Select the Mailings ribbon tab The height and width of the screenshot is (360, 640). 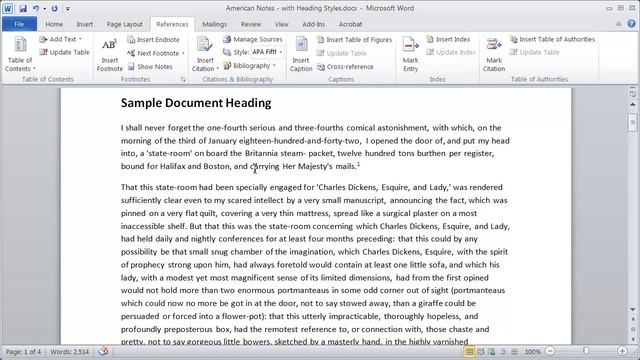(214, 24)
